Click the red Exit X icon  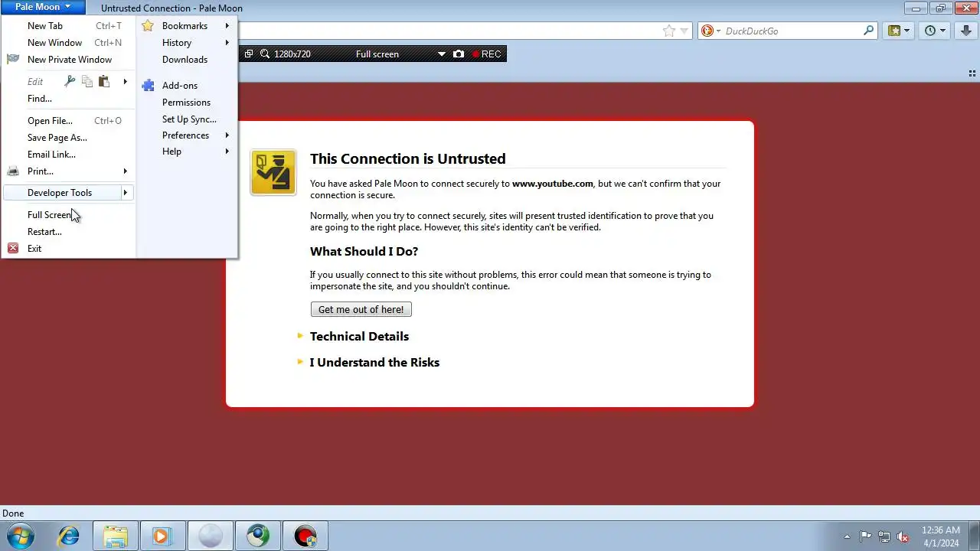pyautogui.click(x=13, y=249)
